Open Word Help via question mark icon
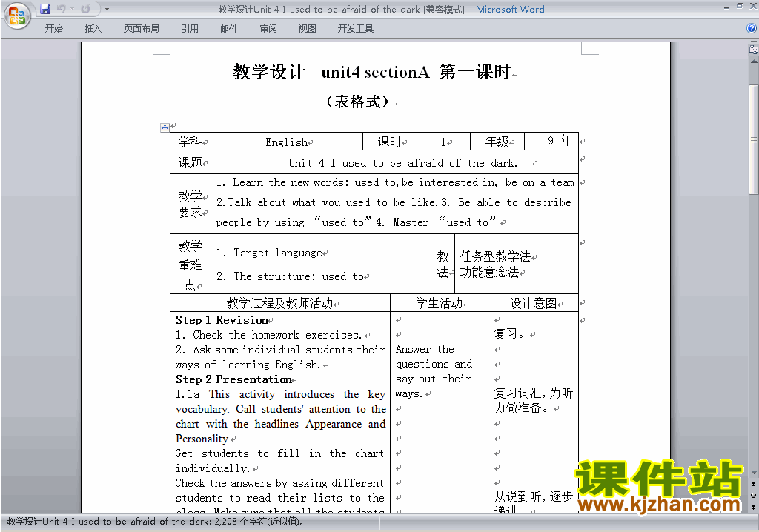Viewport: 759px width, 532px height. tap(752, 29)
